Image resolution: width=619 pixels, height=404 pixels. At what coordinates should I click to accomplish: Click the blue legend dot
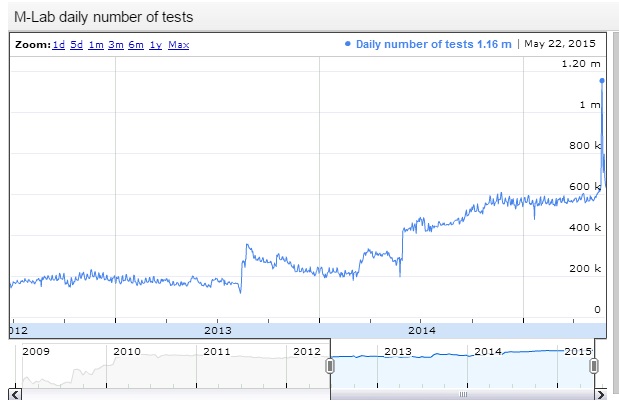click(347, 44)
